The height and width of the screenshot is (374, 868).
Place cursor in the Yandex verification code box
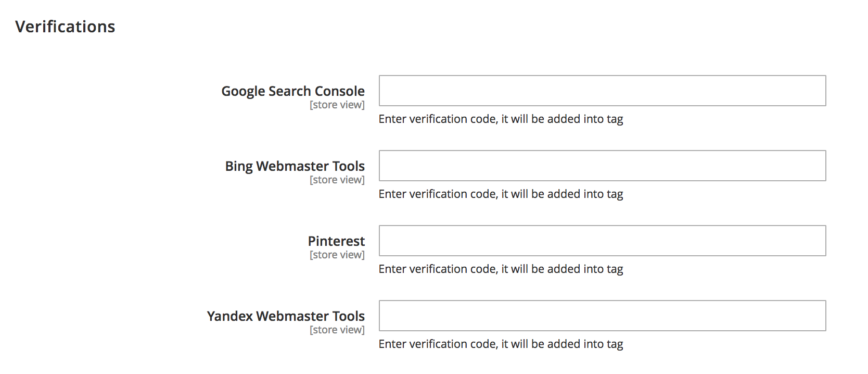tap(602, 316)
